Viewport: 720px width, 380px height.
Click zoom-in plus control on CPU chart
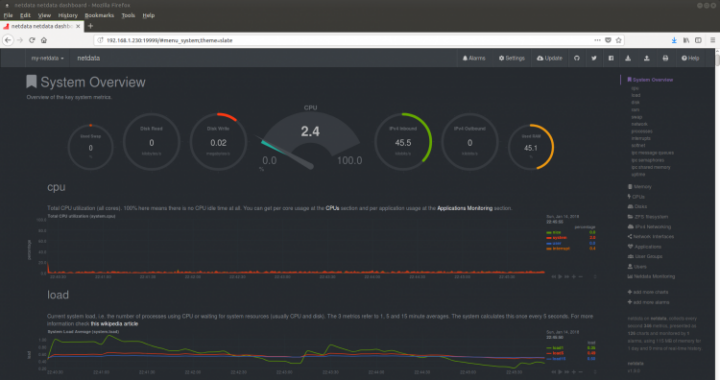click(574, 277)
